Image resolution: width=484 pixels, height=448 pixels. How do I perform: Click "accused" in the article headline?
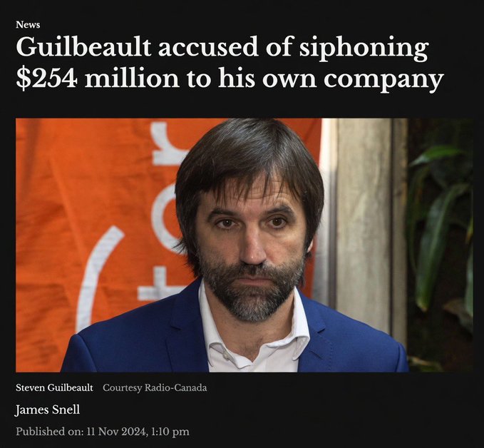(x=209, y=47)
